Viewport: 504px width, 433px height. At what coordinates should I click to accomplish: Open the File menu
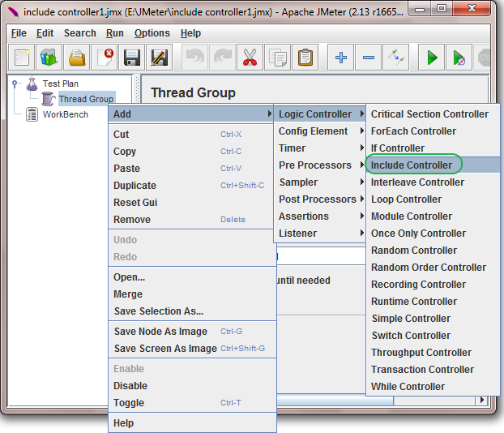tap(19, 33)
